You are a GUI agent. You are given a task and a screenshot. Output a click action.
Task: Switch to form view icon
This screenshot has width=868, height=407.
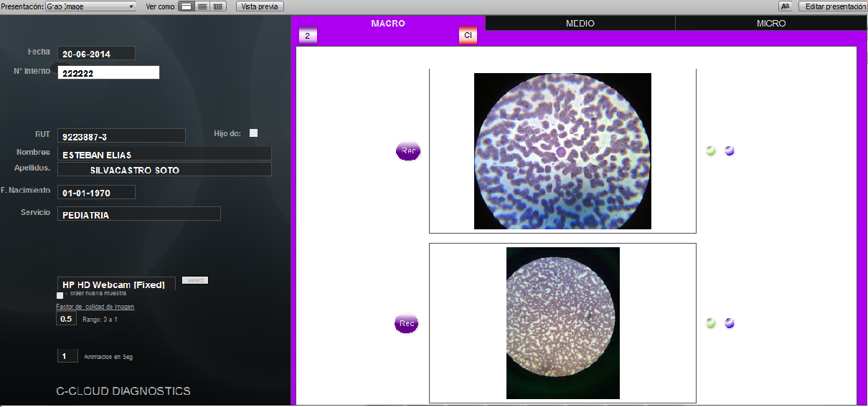click(x=186, y=6)
